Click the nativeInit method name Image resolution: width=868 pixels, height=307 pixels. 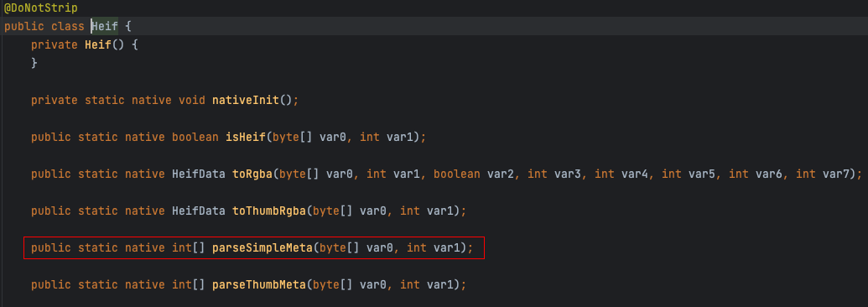tap(246, 101)
